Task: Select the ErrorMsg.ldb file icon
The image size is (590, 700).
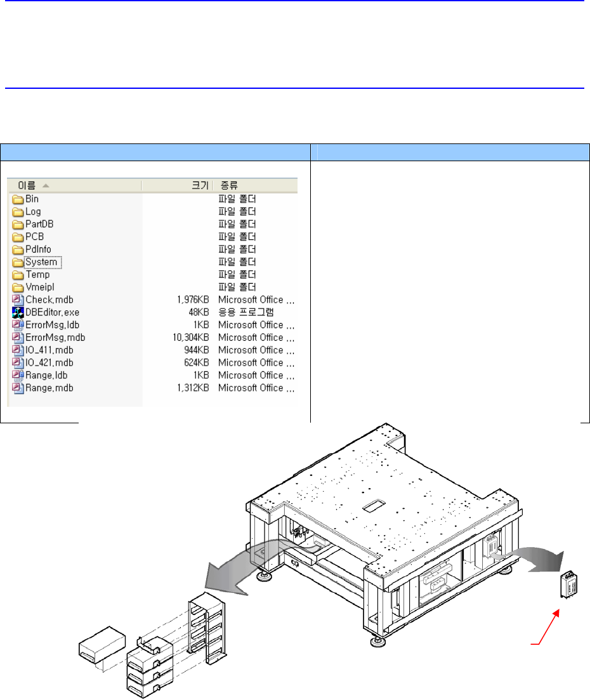Action: point(18,325)
